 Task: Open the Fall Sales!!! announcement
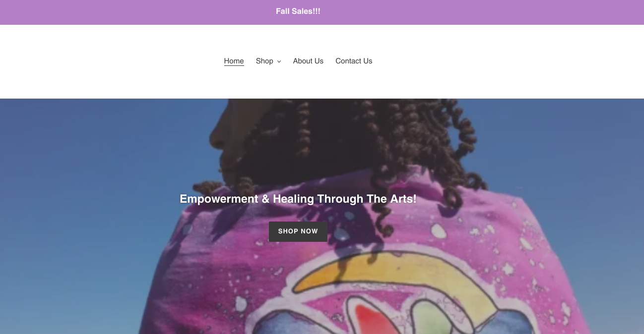tap(298, 11)
